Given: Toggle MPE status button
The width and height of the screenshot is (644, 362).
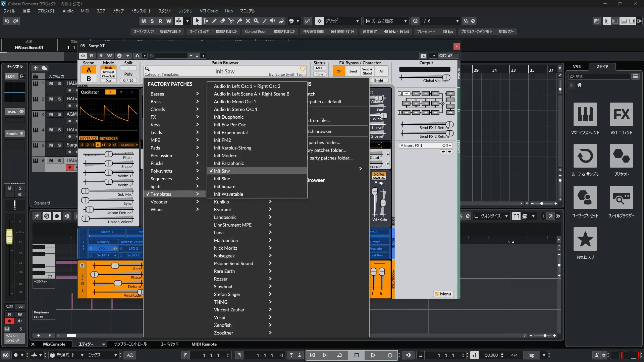Looking at the screenshot, I should point(319,68).
